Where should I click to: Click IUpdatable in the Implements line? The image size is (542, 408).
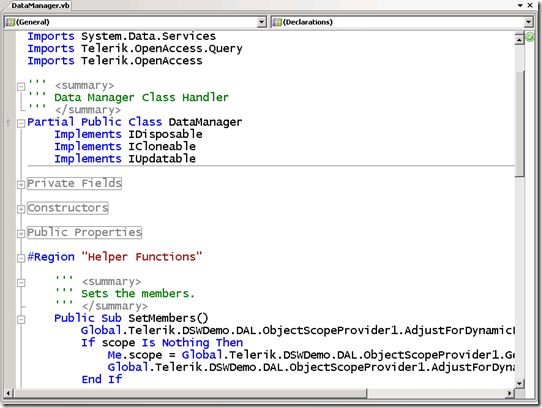pos(162,159)
